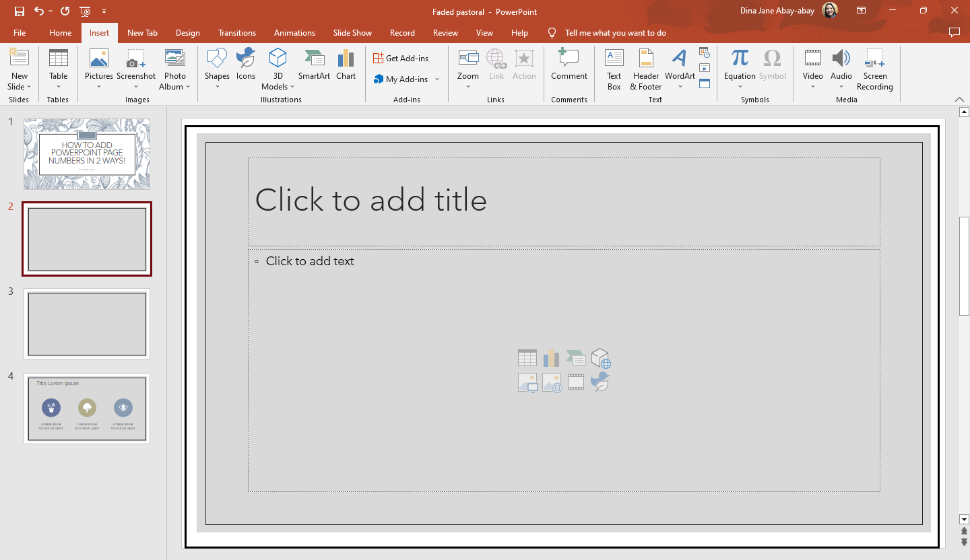Open the Equation tool

(739, 65)
